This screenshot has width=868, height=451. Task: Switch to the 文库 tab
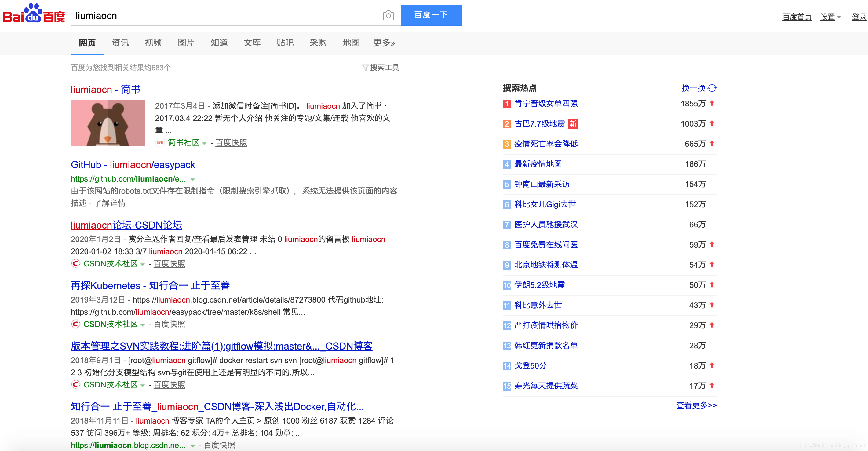tap(252, 43)
